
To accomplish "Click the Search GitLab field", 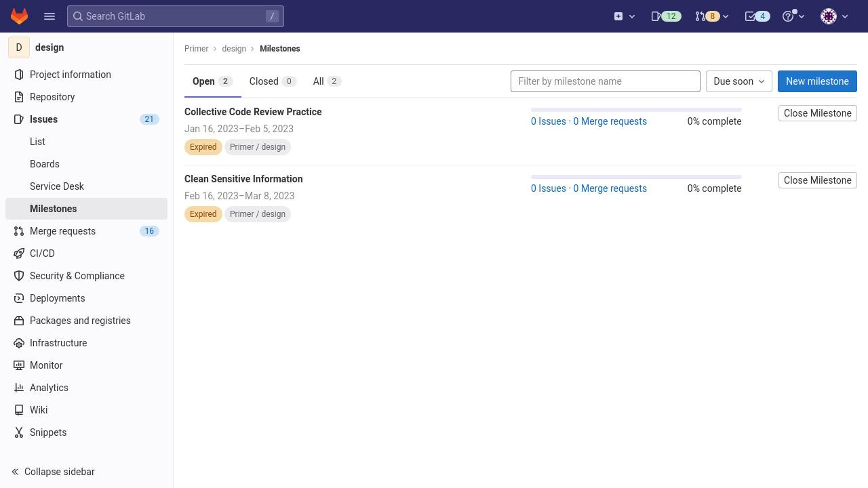I will pos(176,16).
